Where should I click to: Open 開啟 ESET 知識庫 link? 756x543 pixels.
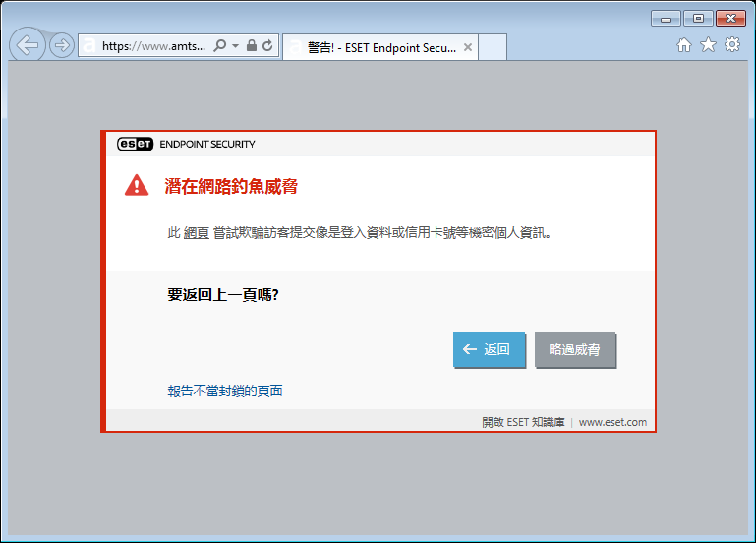(523, 422)
